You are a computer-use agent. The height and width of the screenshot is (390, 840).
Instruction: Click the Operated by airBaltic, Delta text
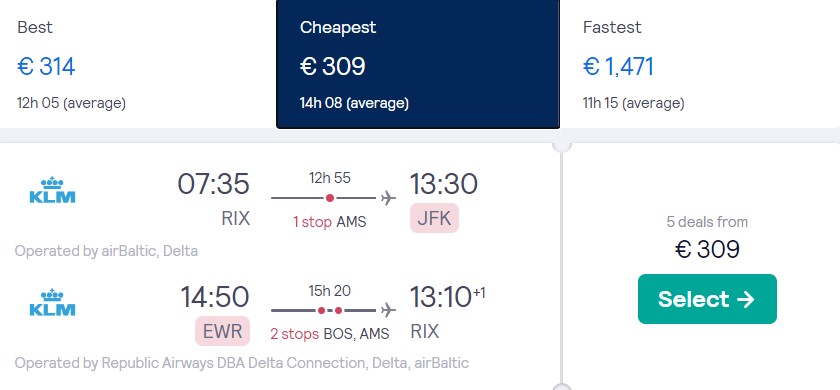[106, 251]
